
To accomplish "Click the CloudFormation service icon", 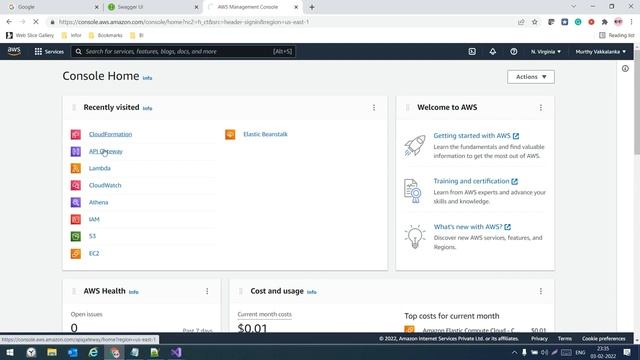I will 76,134.
